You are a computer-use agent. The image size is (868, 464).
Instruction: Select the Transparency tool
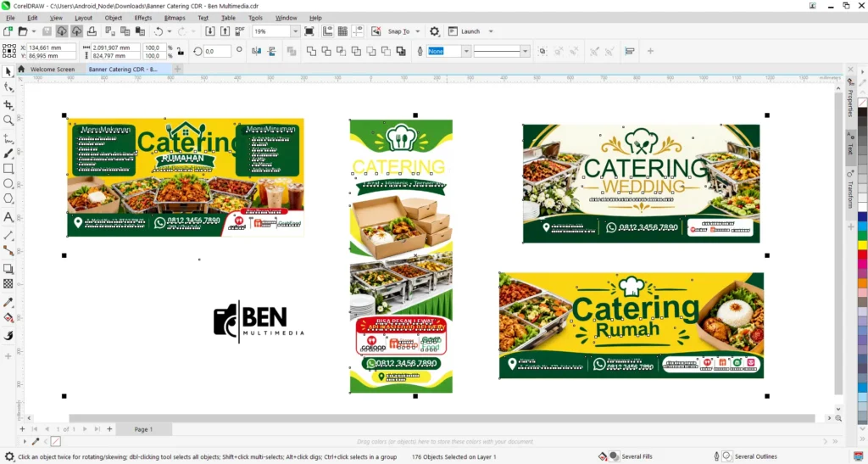8,283
